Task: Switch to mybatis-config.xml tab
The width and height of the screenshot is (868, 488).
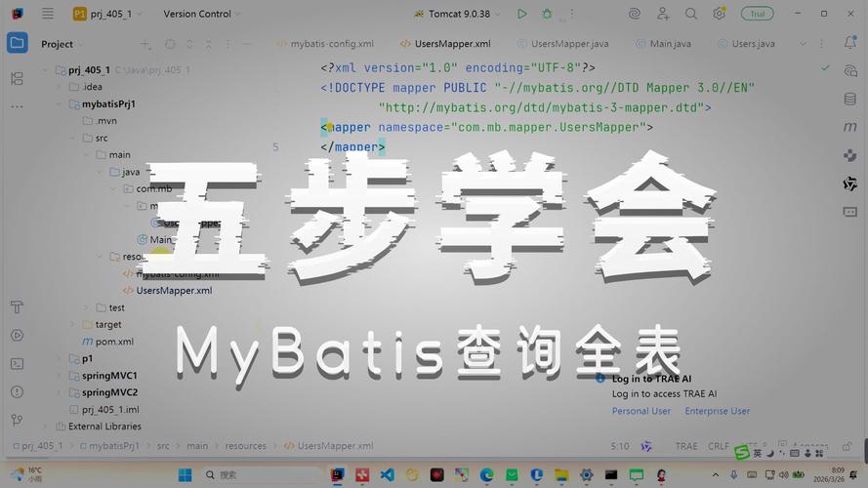Action: click(x=325, y=44)
